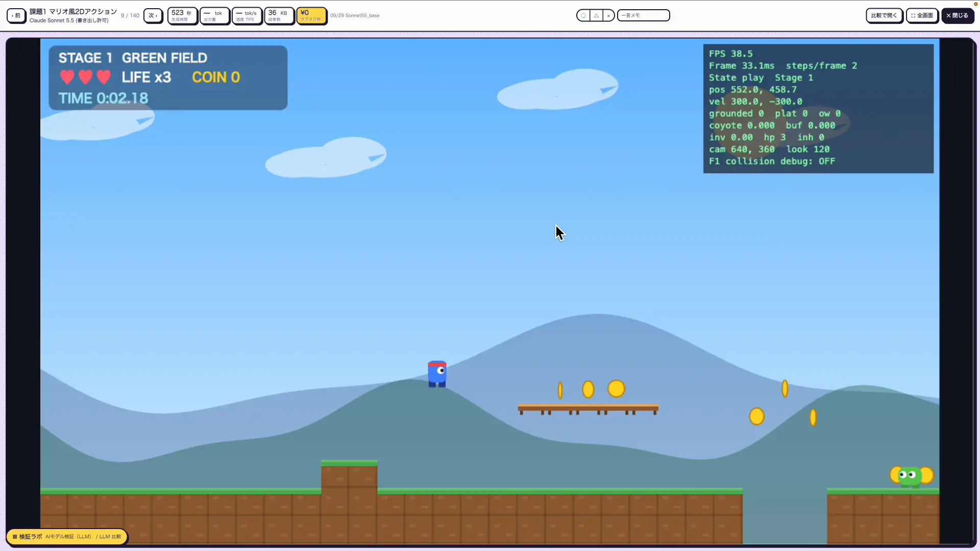Click the 9 / 140 page counter
Image resolution: width=980 pixels, height=551 pixels.
pyautogui.click(x=130, y=15)
